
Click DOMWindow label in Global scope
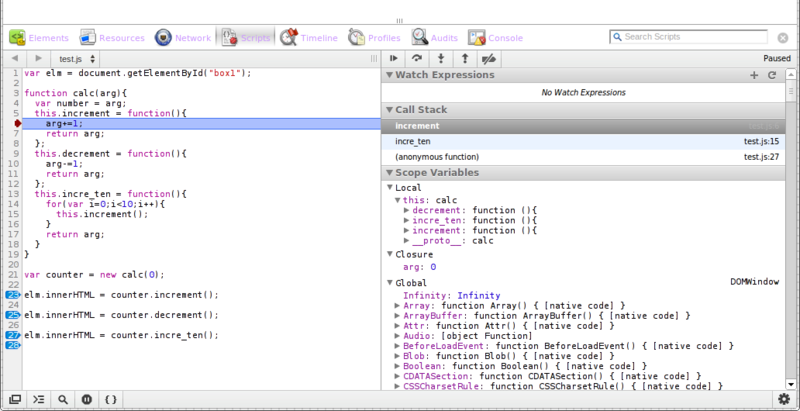[x=755, y=281]
